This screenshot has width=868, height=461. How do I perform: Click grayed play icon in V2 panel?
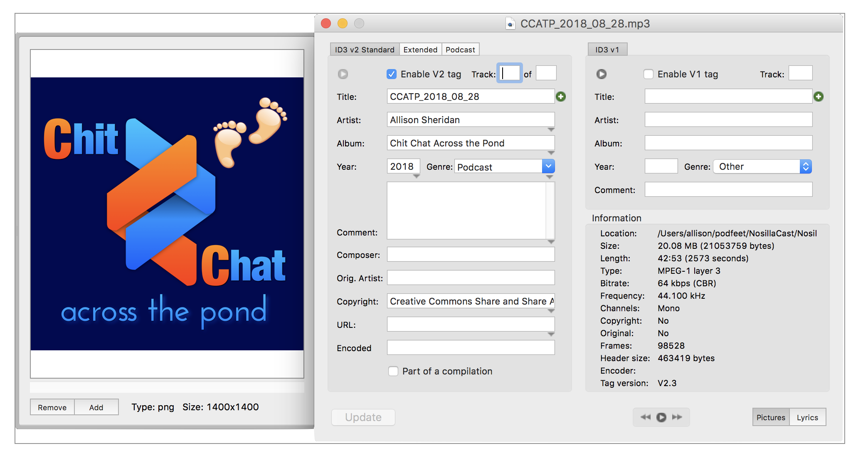pyautogui.click(x=343, y=74)
